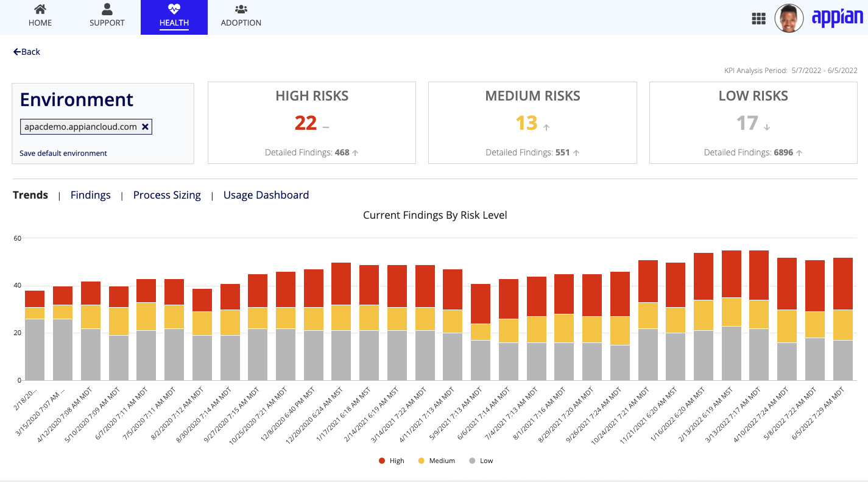
Task: Click the HIGH RISKS card heading
Action: click(312, 96)
